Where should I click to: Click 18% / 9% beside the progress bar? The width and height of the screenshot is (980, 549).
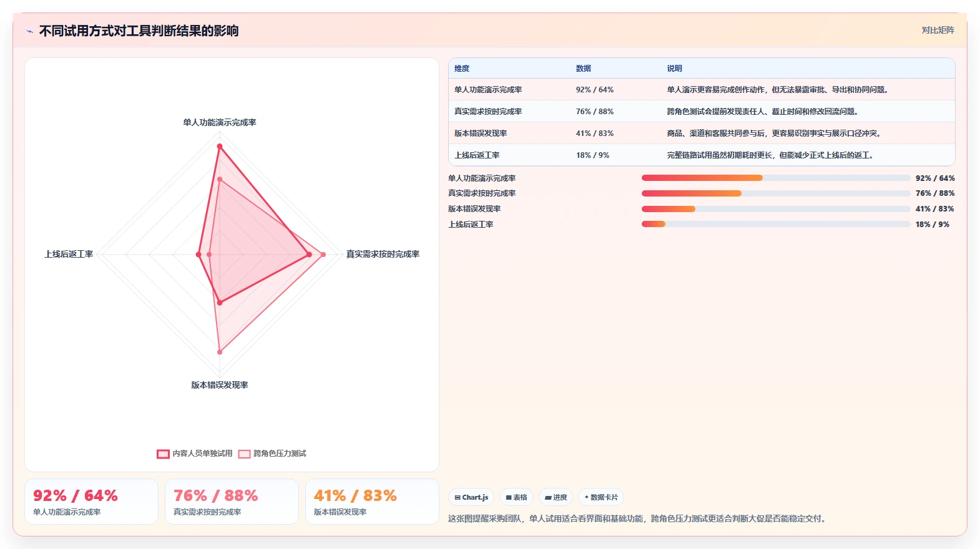click(933, 225)
